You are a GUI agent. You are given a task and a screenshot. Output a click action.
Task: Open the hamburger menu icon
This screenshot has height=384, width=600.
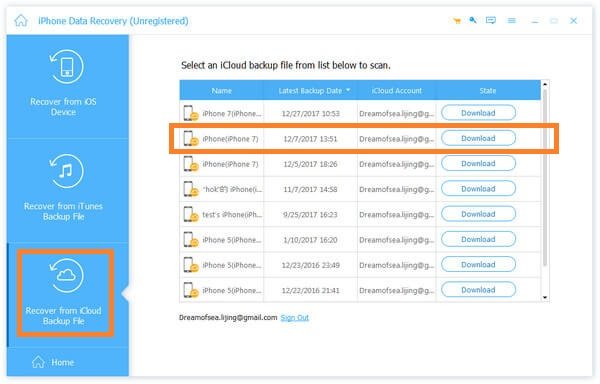click(x=512, y=21)
